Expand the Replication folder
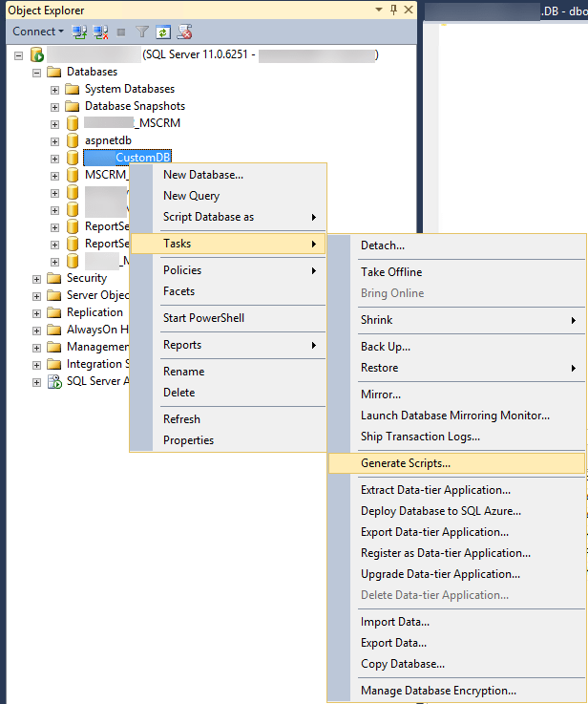This screenshot has height=704, width=588. [37, 313]
